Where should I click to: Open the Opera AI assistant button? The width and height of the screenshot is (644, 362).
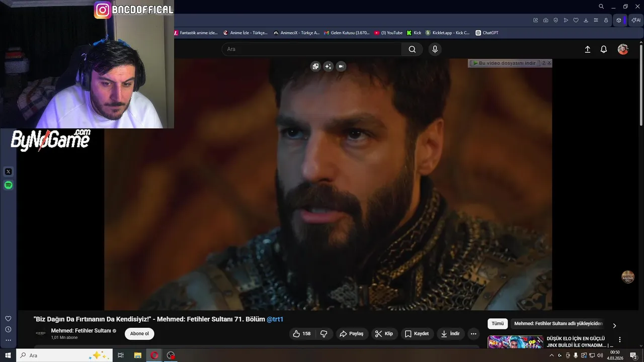coord(636,20)
